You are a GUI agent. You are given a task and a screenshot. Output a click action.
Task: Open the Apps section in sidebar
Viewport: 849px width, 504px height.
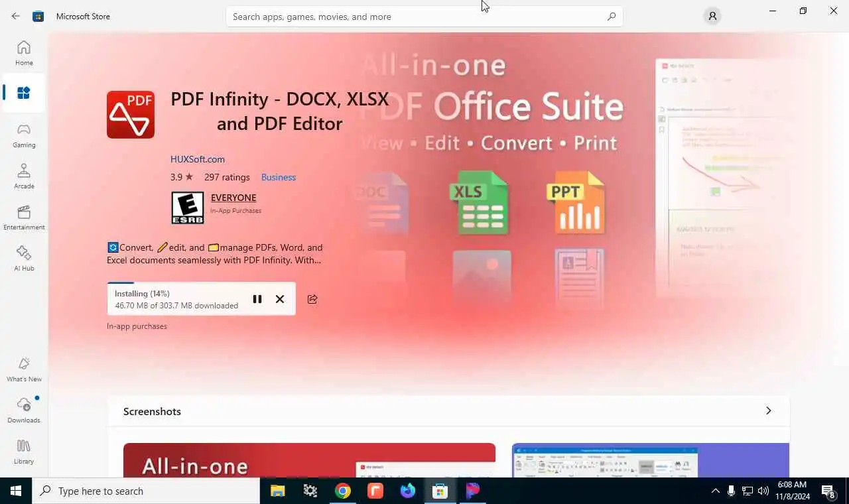[24, 93]
